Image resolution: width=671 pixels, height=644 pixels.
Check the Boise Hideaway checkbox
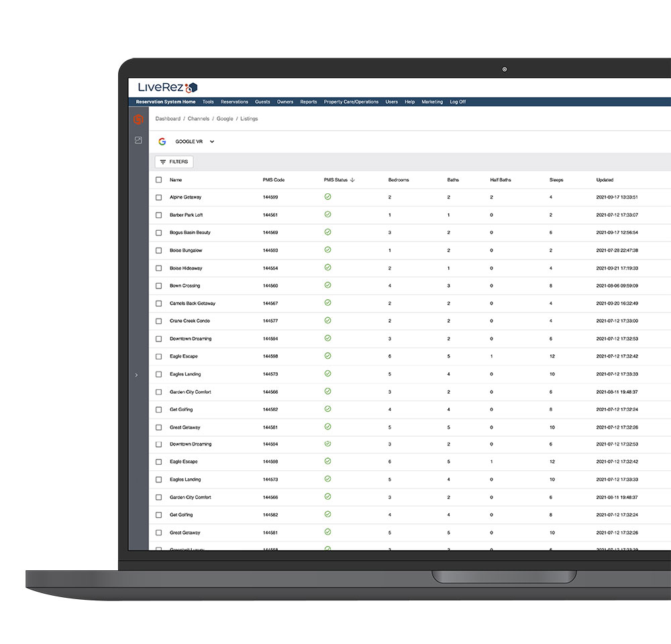pyautogui.click(x=159, y=268)
